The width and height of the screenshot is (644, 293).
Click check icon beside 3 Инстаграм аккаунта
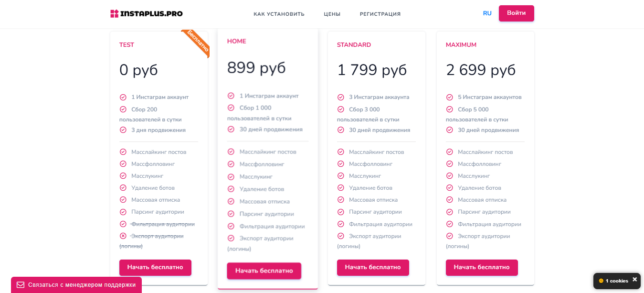[340, 97]
